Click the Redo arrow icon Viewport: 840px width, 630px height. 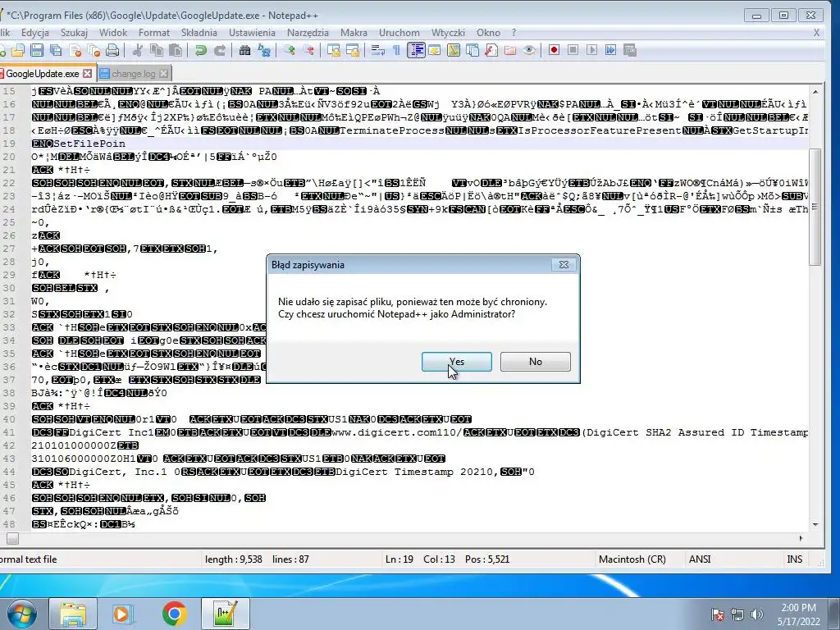point(220,50)
